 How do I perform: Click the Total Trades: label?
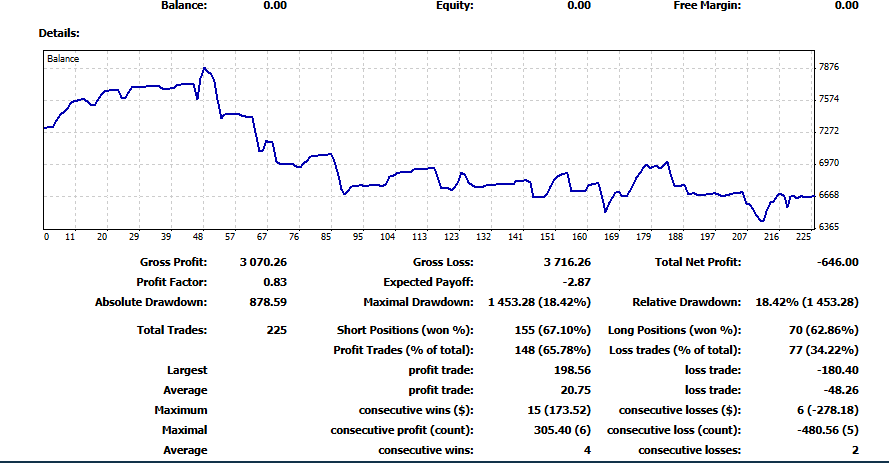click(x=172, y=330)
